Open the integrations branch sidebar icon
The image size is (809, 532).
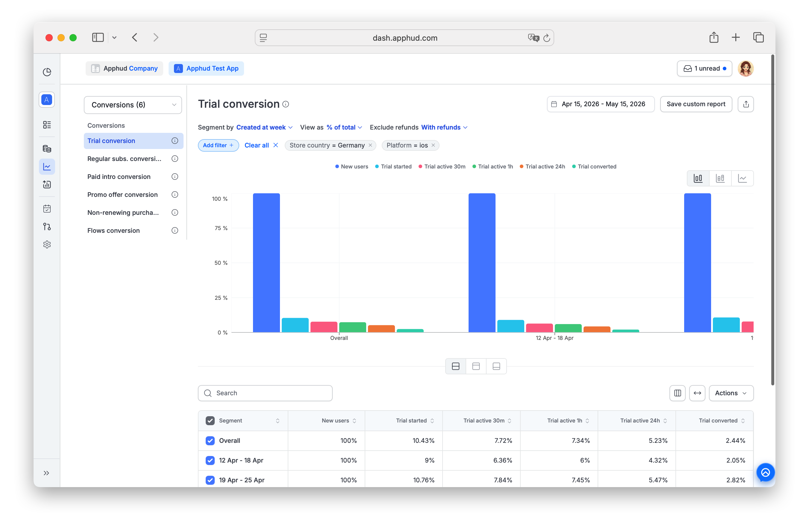tap(47, 227)
